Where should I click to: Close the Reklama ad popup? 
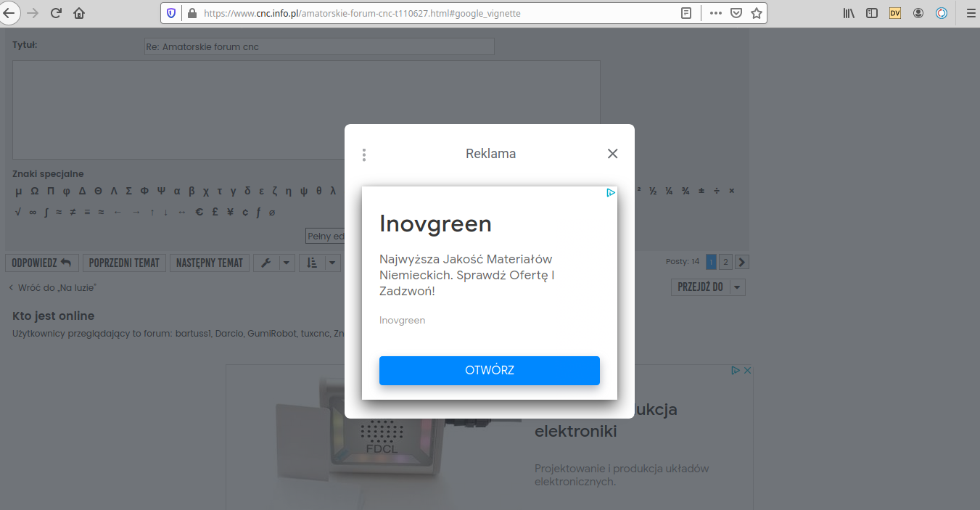click(612, 154)
